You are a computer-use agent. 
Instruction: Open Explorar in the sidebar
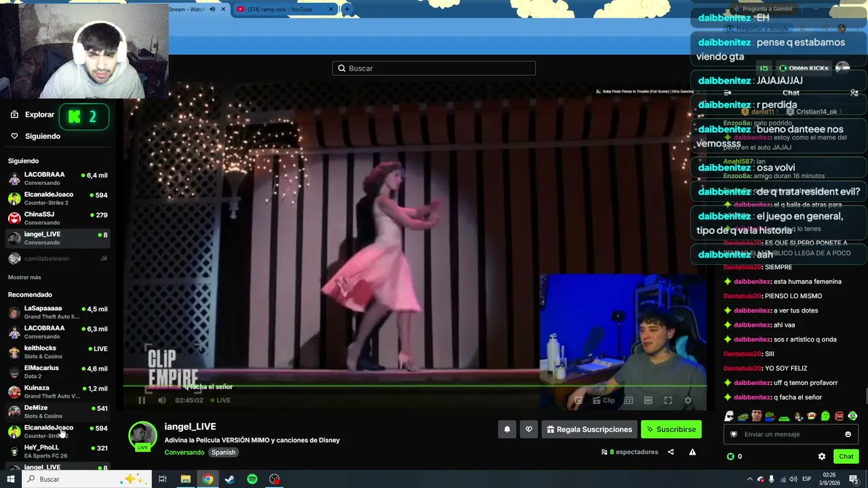click(33, 115)
